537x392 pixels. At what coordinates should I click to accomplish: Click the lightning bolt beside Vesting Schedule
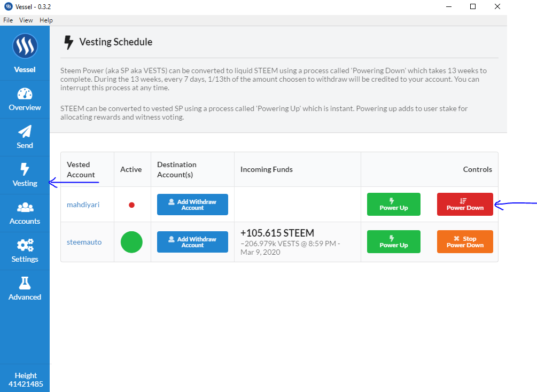pyautogui.click(x=68, y=42)
